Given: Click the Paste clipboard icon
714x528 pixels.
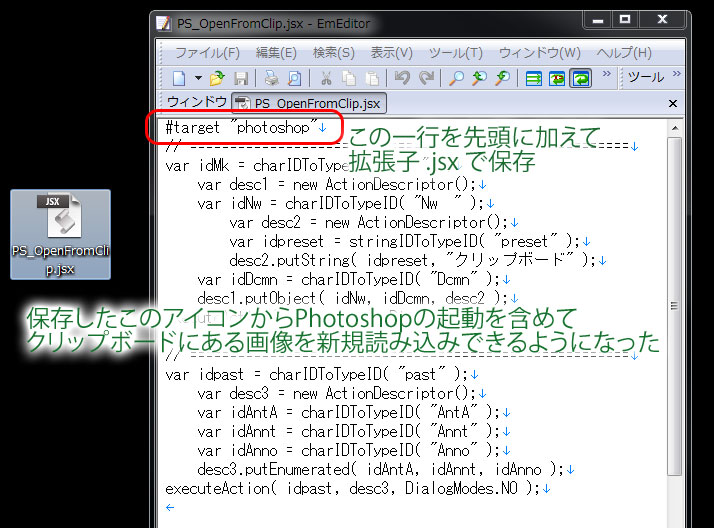Looking at the screenshot, I should (x=372, y=78).
